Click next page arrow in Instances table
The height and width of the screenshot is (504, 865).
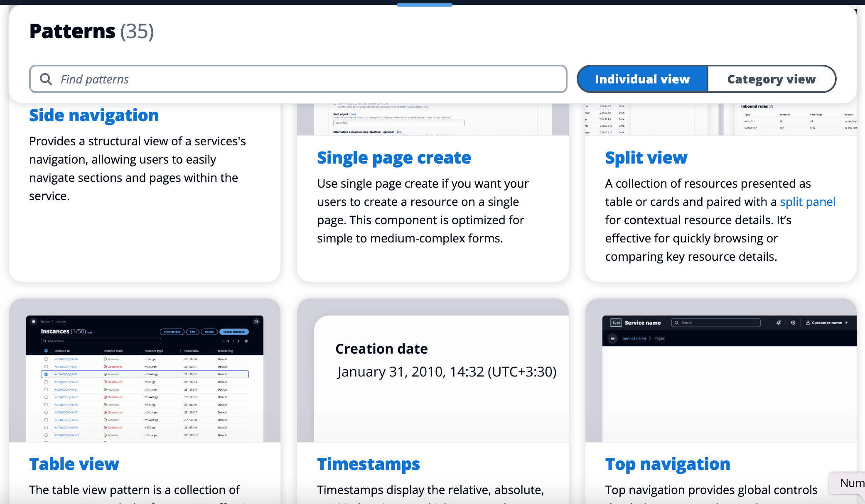238,341
